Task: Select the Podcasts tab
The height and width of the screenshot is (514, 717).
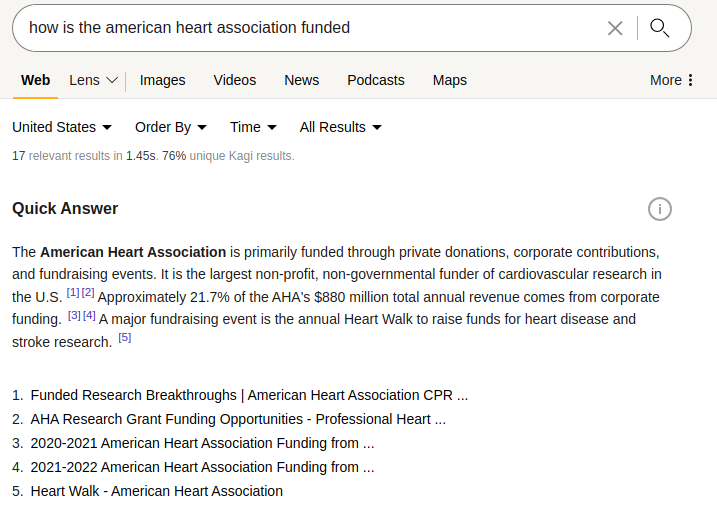Action: (376, 80)
